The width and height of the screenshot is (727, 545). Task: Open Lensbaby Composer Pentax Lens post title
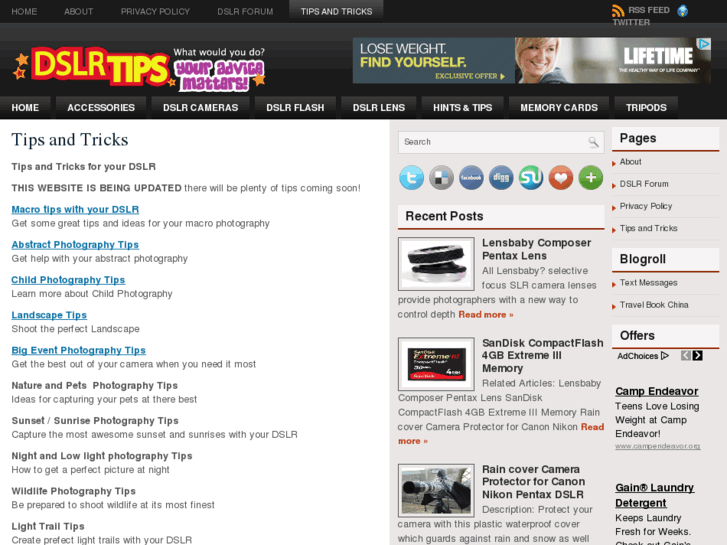(x=536, y=250)
